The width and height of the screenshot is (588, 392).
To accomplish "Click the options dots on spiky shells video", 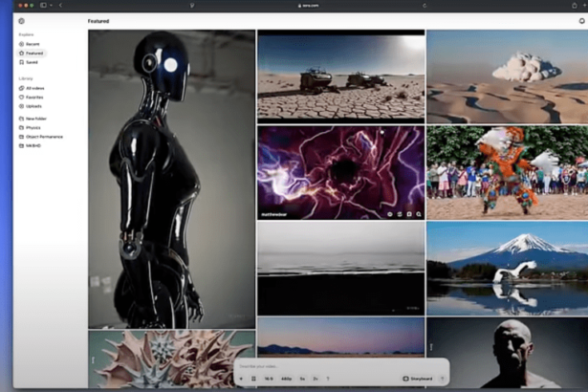I will click(93, 360).
